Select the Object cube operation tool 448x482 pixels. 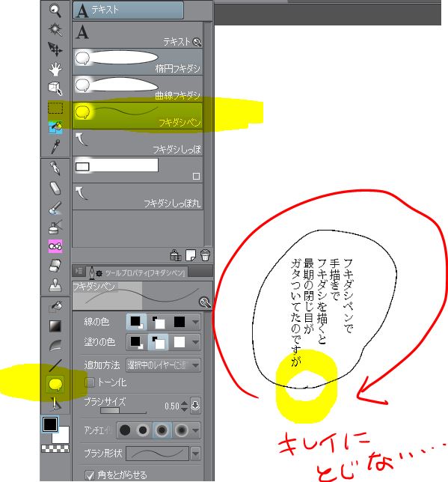(x=55, y=88)
